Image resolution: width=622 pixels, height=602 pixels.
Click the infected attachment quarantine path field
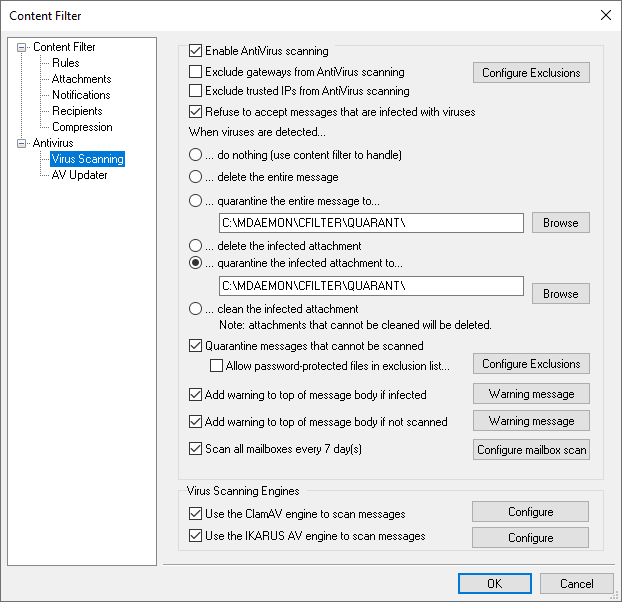(370, 287)
